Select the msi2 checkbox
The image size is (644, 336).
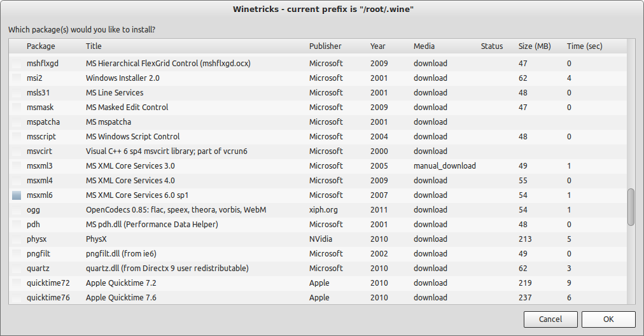17,78
